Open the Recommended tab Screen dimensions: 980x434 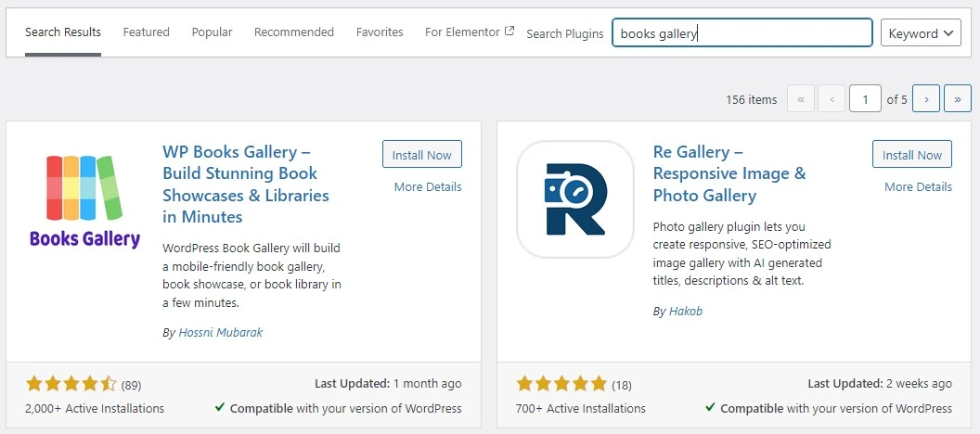tap(294, 32)
